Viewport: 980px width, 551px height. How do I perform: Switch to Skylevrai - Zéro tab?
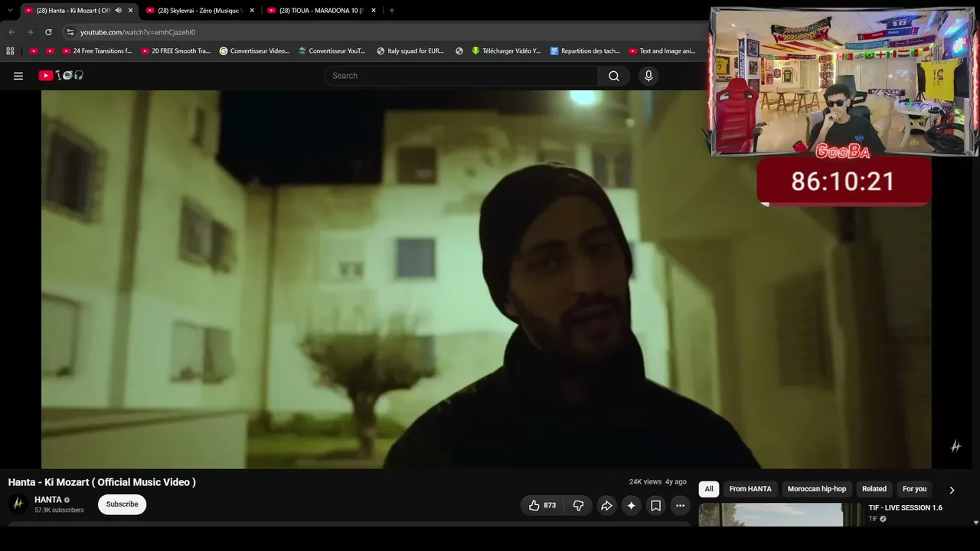coord(200,11)
